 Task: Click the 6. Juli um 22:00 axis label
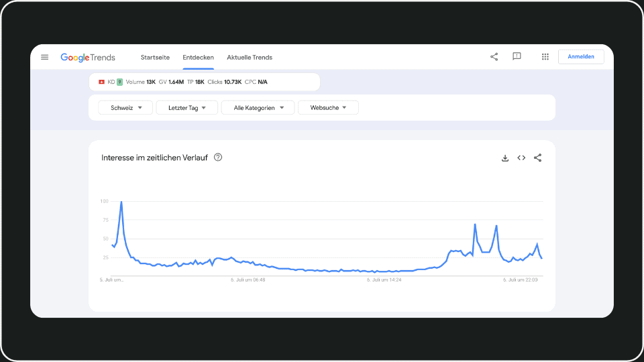[x=521, y=280]
